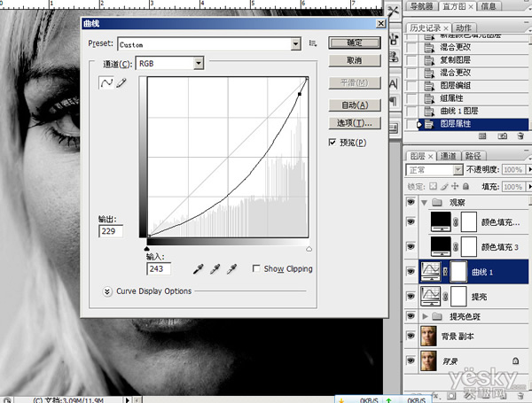532x403 pixels.
Task: Switch to the 导航器 tab
Action: 421,6
